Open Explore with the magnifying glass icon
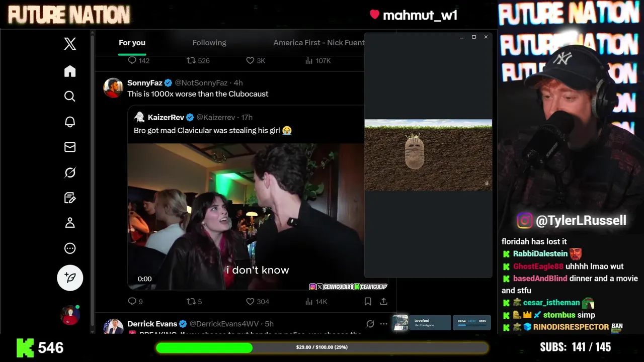The image size is (644, 362). pos(70,96)
